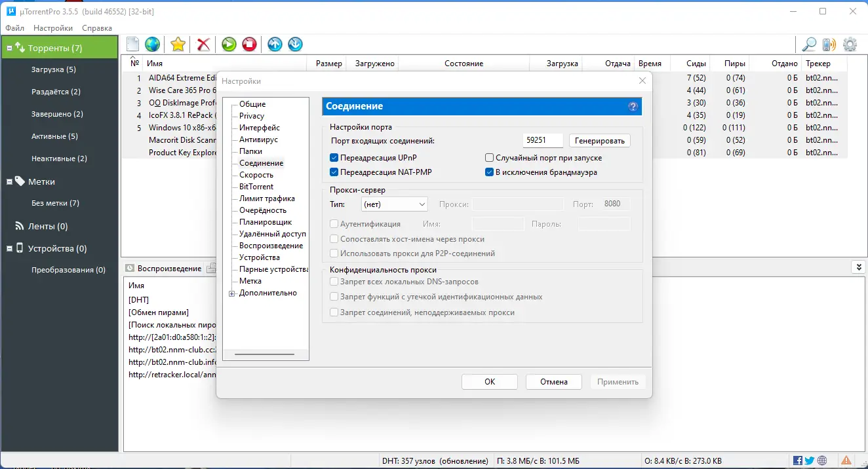
Task: Click the yellow star create torrent icon
Action: (178, 44)
